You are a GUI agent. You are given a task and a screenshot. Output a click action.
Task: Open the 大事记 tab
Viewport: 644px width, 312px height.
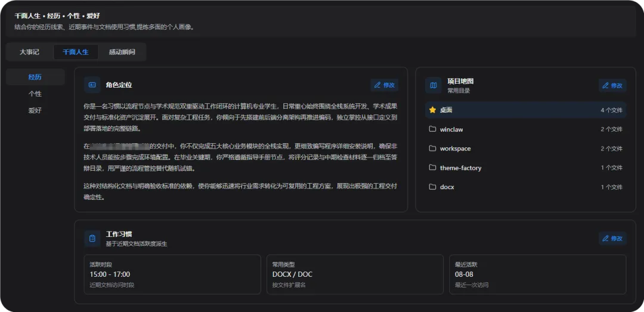[30, 52]
